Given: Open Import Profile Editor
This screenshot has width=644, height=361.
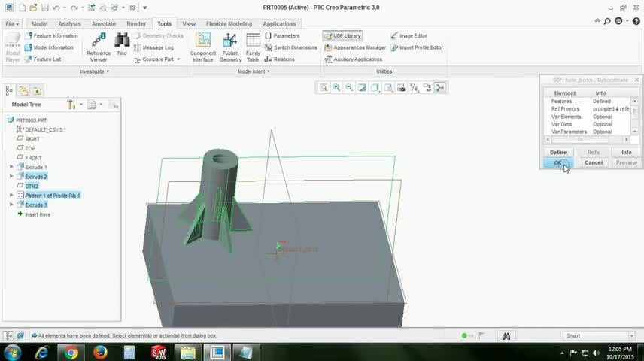Looking at the screenshot, I should coord(417,47).
